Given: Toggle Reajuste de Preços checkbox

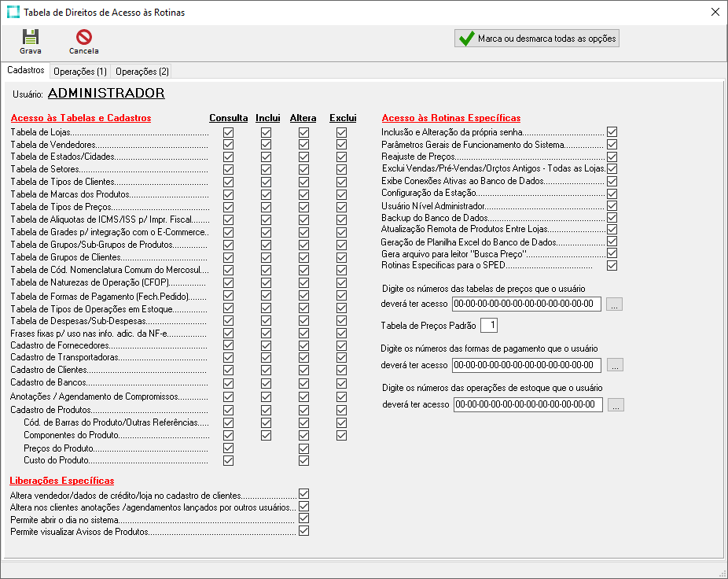Looking at the screenshot, I should (x=612, y=157).
